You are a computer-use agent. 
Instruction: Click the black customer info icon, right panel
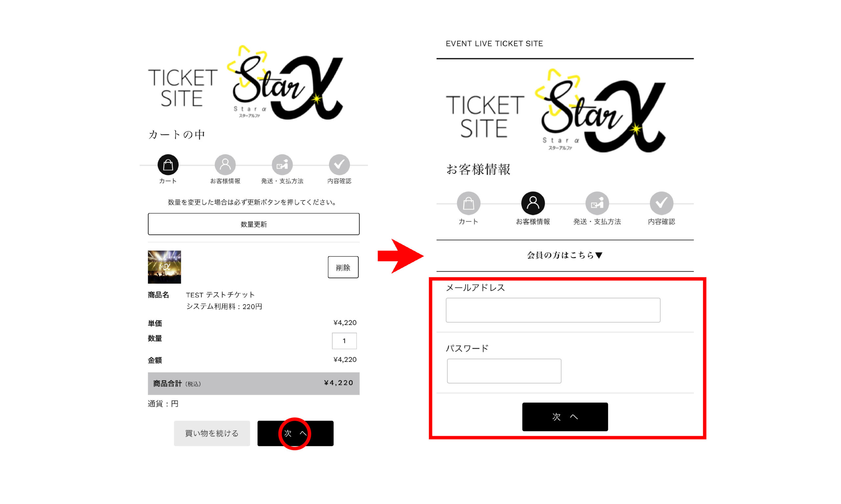[x=533, y=203]
